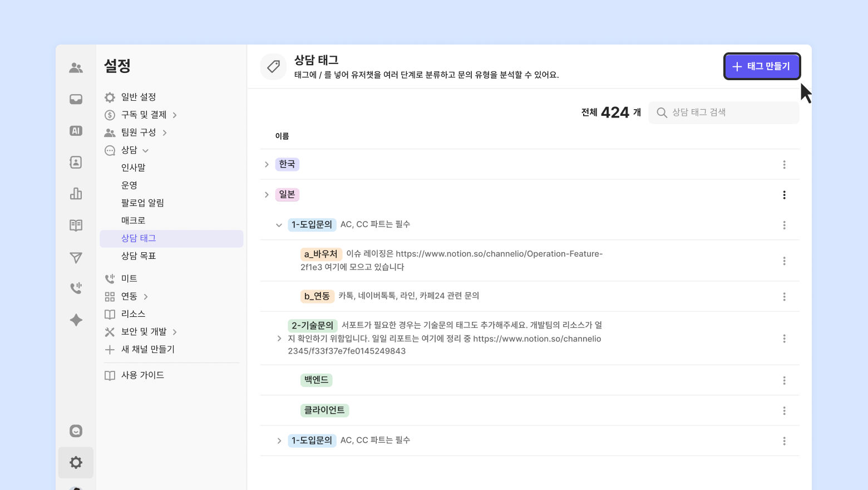Open the AI icon in left rail

coord(76,131)
